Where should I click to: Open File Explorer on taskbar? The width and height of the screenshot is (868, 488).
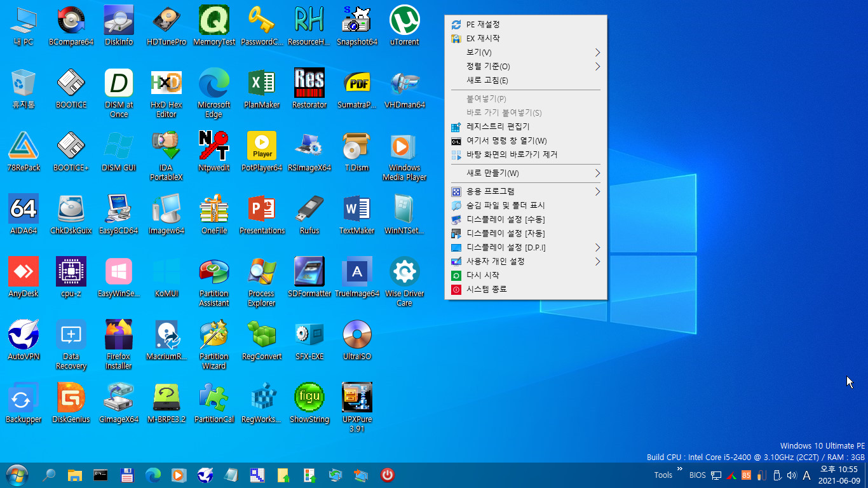point(75,475)
